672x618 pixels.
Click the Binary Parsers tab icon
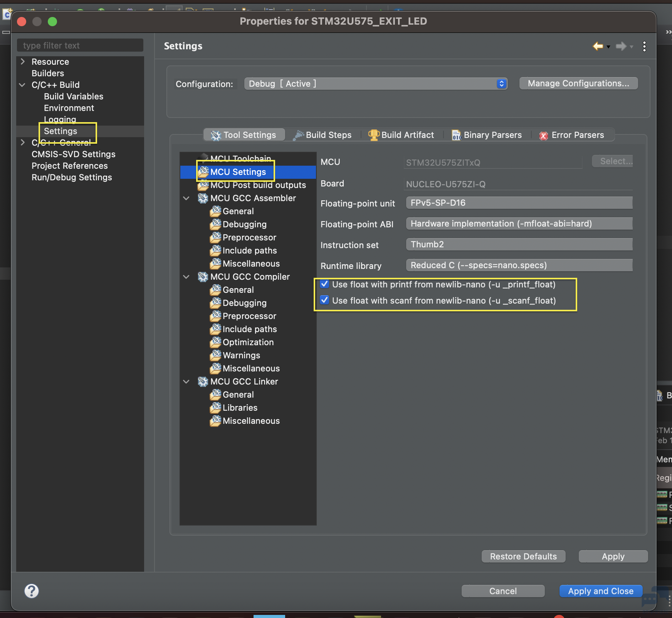(456, 135)
